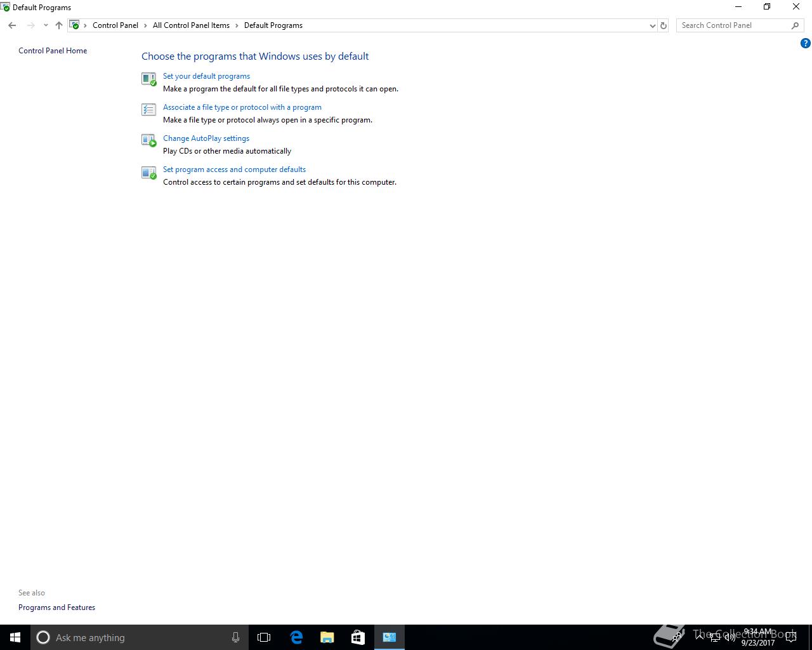Click the Forward navigation arrow
The width and height of the screenshot is (812, 650).
click(x=30, y=25)
